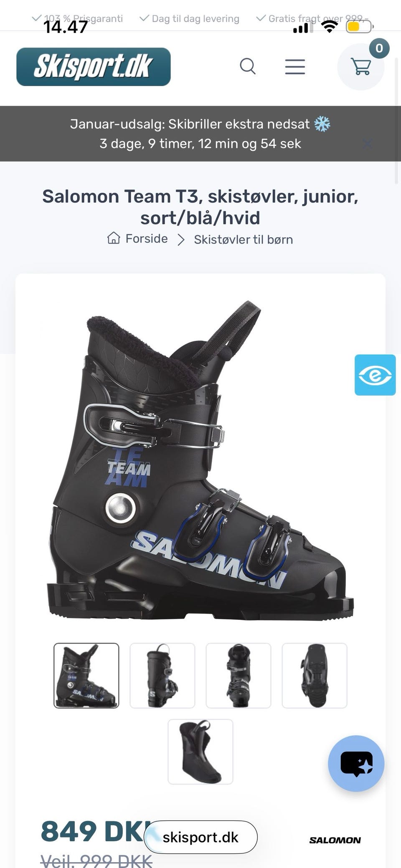Click the home icon in breadcrumb
This screenshot has width=401, height=868.
click(114, 238)
